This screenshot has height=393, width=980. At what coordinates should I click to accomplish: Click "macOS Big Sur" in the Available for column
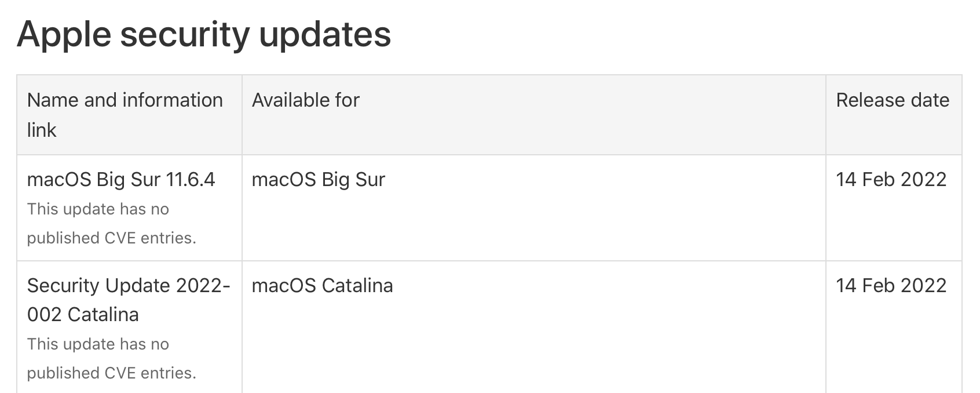[x=318, y=180]
